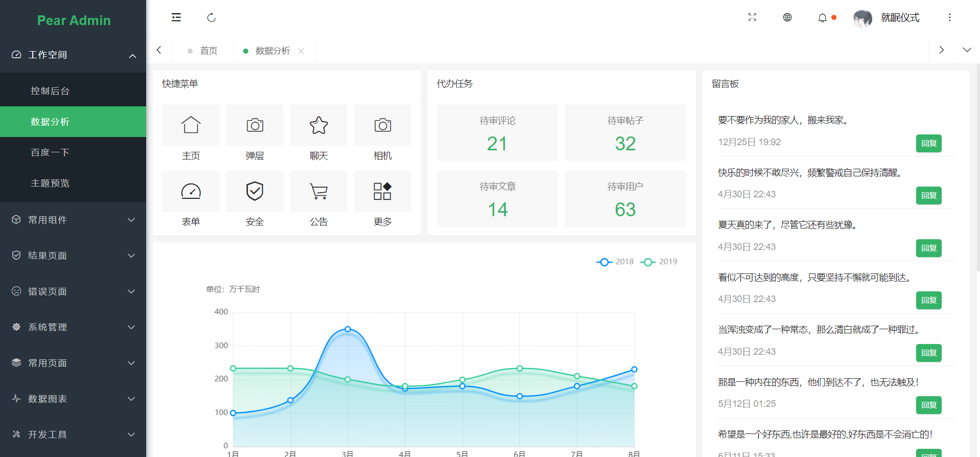Image resolution: width=980 pixels, height=457 pixels.
Task: Click the 待审用户 63 task card
Action: click(625, 199)
